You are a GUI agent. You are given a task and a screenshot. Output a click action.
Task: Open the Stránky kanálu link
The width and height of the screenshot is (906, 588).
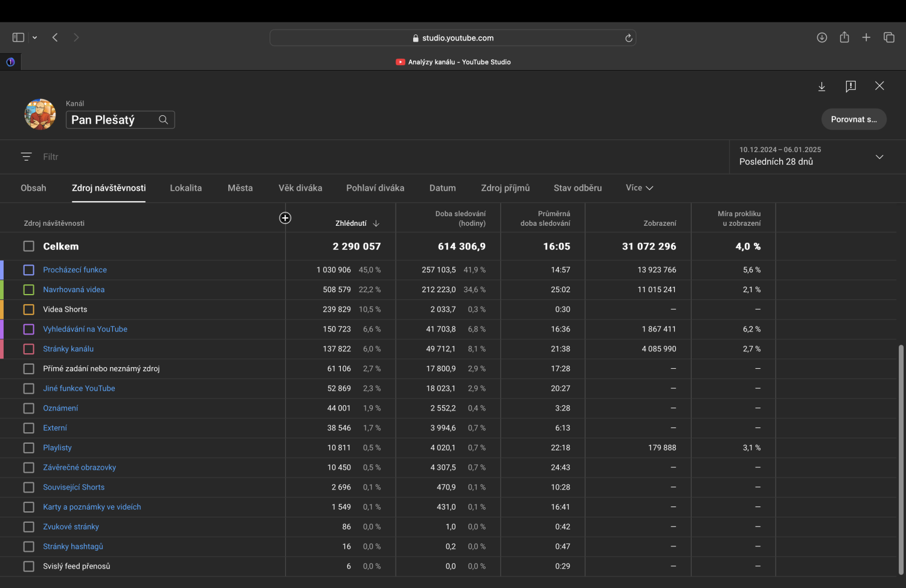pos(68,349)
